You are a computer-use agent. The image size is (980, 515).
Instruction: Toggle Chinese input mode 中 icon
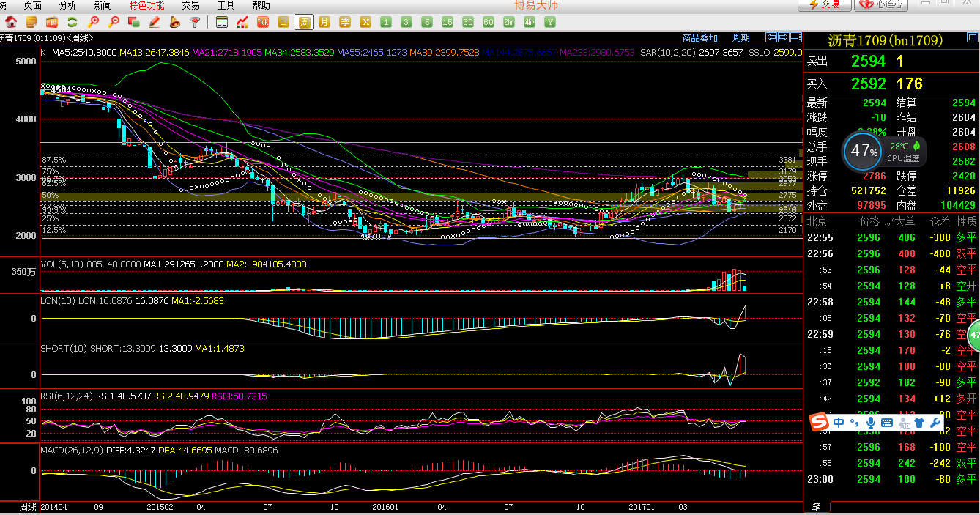tap(839, 423)
